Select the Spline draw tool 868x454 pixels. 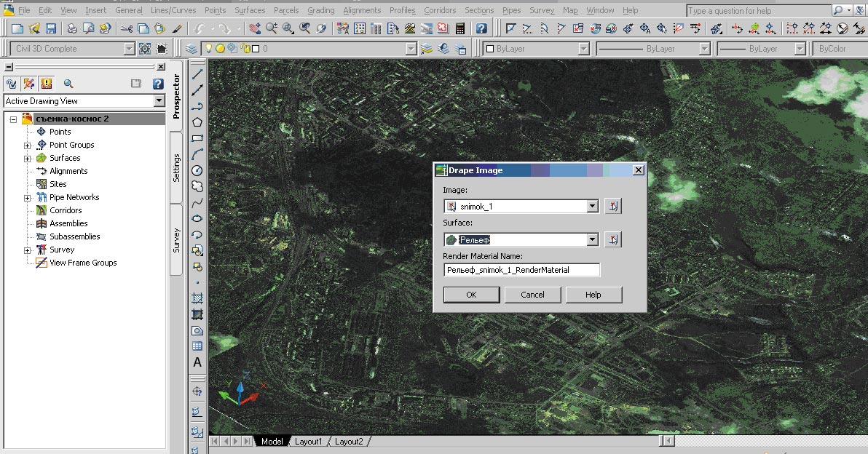(197, 203)
